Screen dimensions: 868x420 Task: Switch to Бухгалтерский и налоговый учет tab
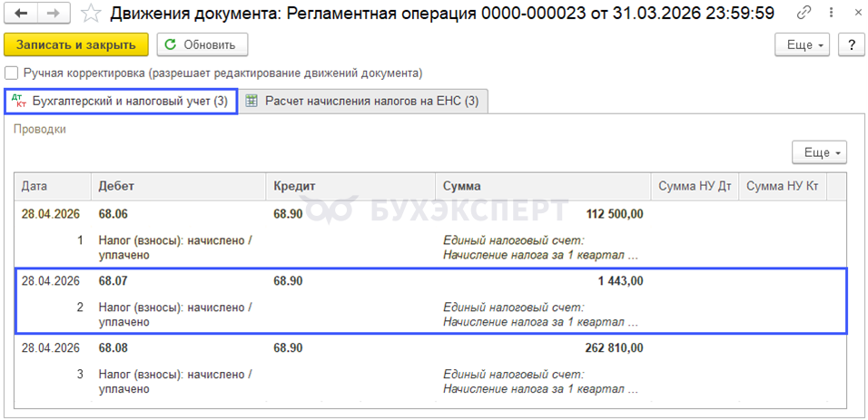click(x=121, y=102)
